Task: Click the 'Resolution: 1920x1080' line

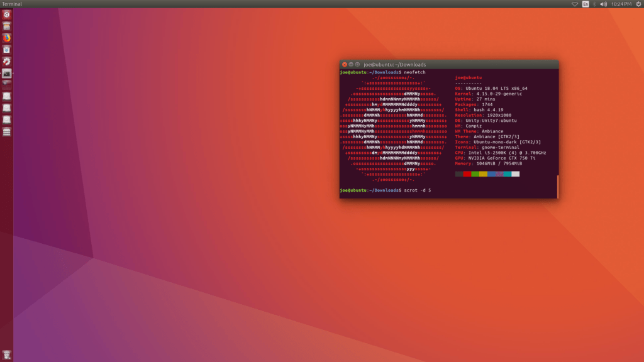Action: (484, 116)
